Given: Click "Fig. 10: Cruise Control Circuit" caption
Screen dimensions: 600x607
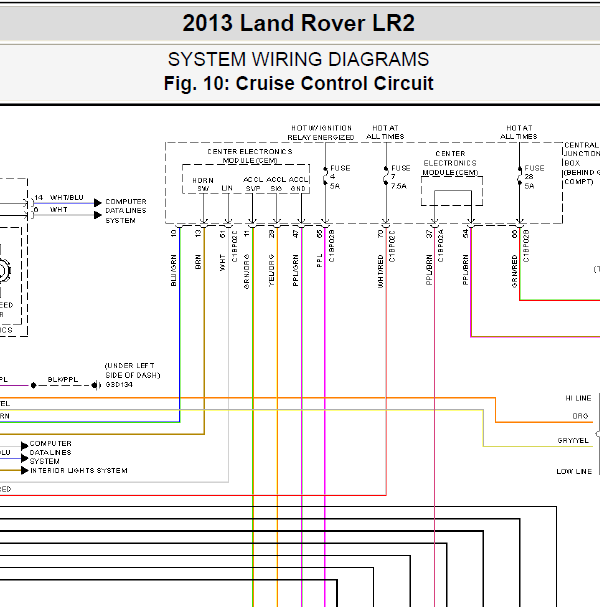Looking at the screenshot, I should (x=298, y=83).
